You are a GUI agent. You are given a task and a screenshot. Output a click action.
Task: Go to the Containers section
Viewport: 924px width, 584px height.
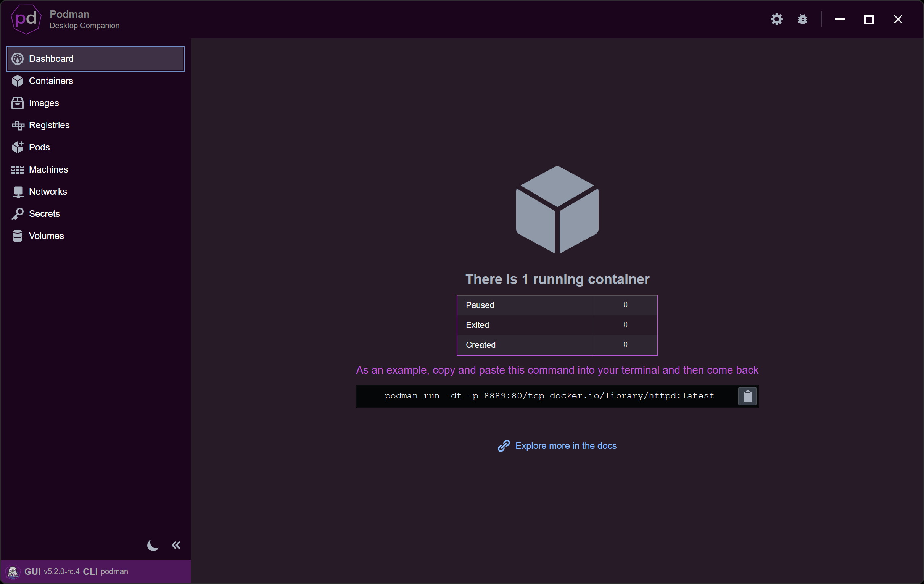point(95,81)
